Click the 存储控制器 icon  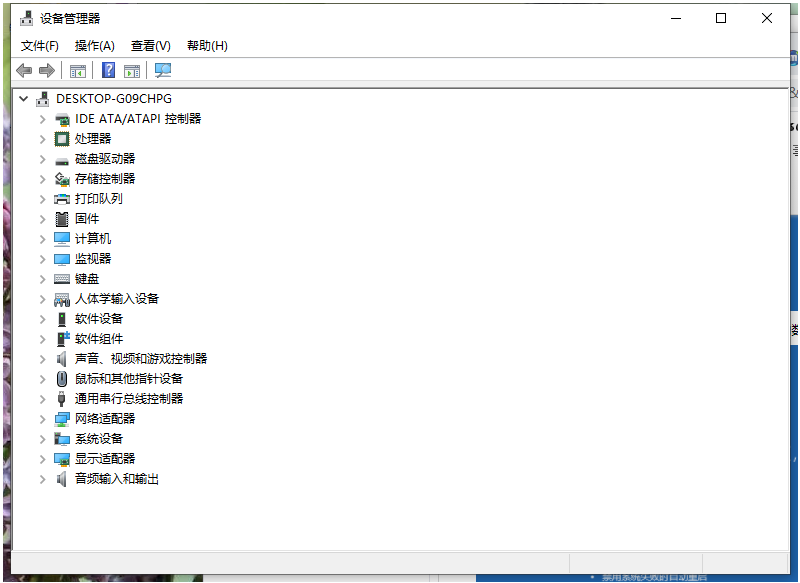click(62, 179)
